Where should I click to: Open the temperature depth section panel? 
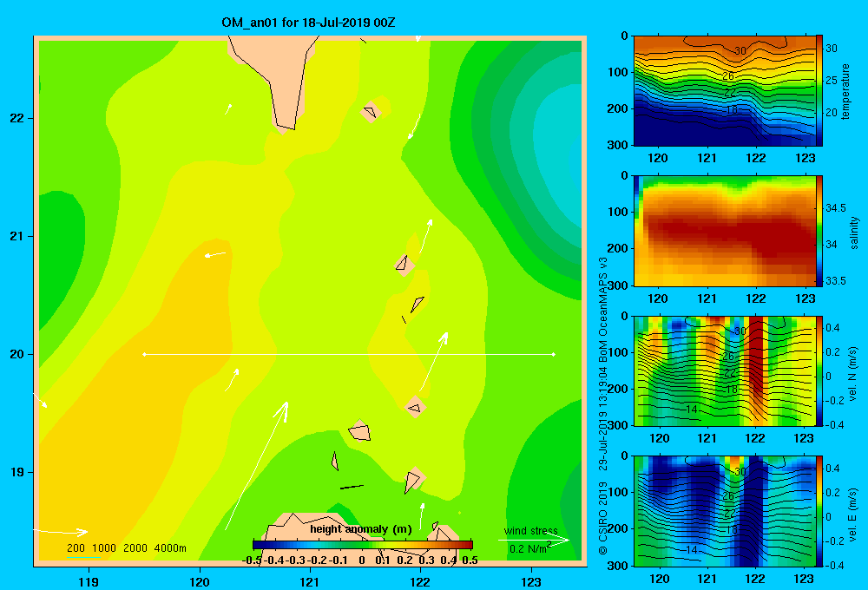point(725,91)
